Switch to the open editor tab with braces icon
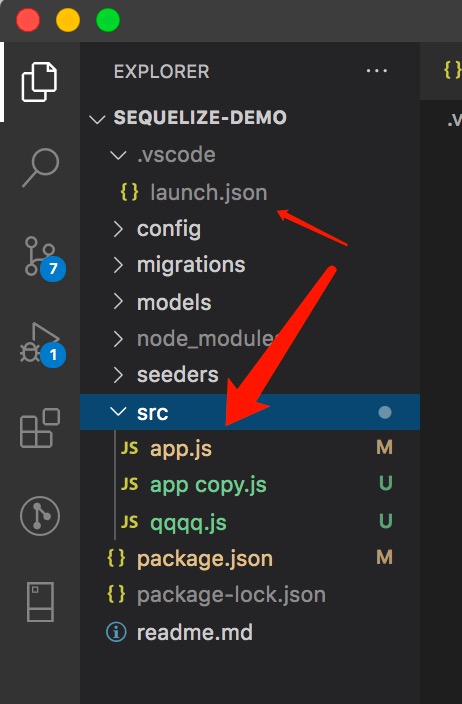This screenshot has width=462, height=704. 452,70
